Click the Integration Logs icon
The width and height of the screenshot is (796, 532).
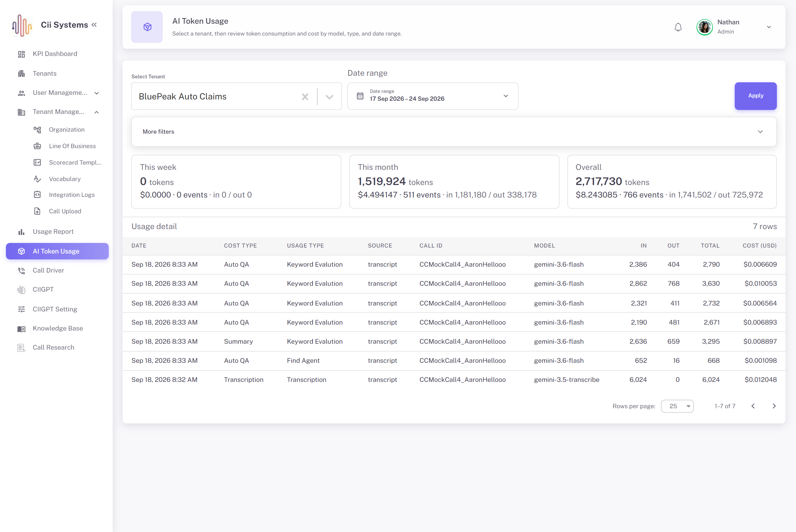(x=37, y=195)
